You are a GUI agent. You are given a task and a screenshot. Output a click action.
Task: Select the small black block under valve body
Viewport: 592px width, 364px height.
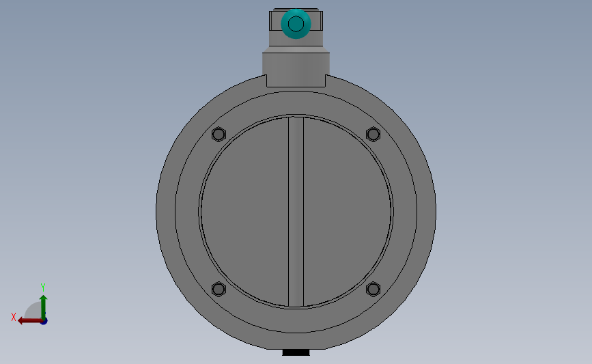coord(296,352)
